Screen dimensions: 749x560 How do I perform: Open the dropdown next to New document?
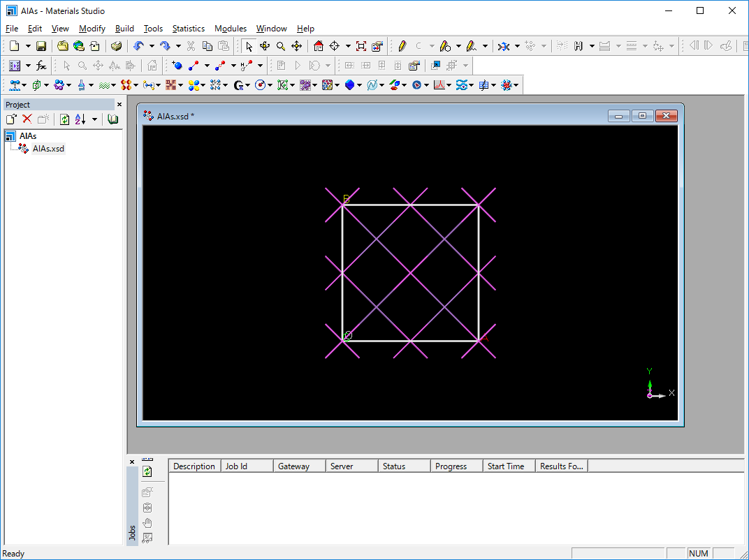(28, 46)
